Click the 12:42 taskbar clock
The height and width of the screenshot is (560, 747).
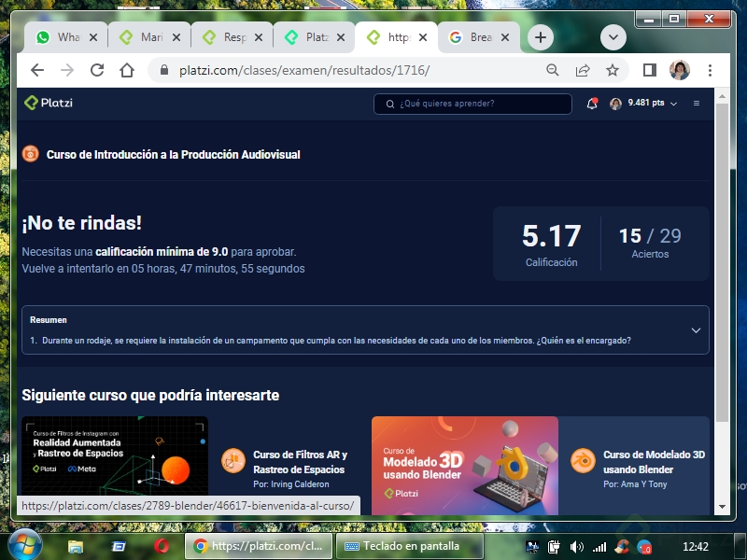pyautogui.click(x=696, y=547)
